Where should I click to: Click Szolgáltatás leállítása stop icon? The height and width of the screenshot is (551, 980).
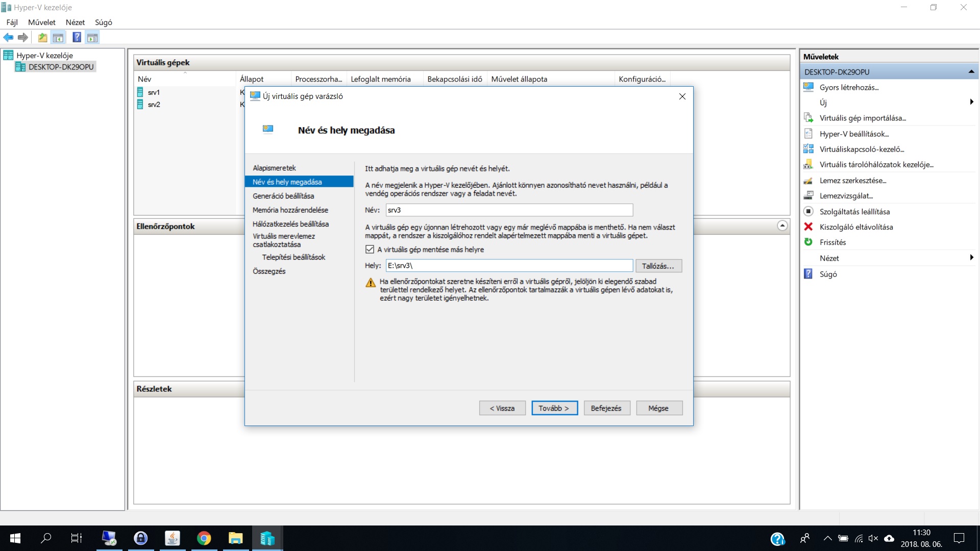(x=808, y=211)
